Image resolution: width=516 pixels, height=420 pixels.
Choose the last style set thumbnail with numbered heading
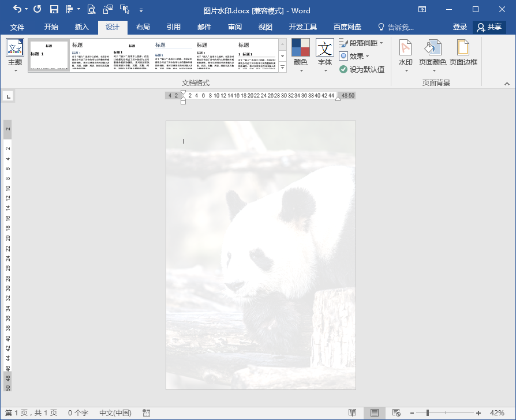257,55
